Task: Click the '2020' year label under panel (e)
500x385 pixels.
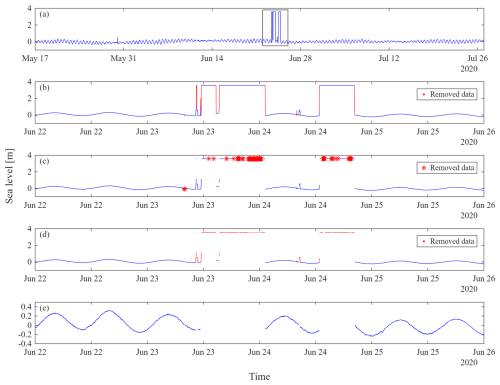Action: click(469, 363)
